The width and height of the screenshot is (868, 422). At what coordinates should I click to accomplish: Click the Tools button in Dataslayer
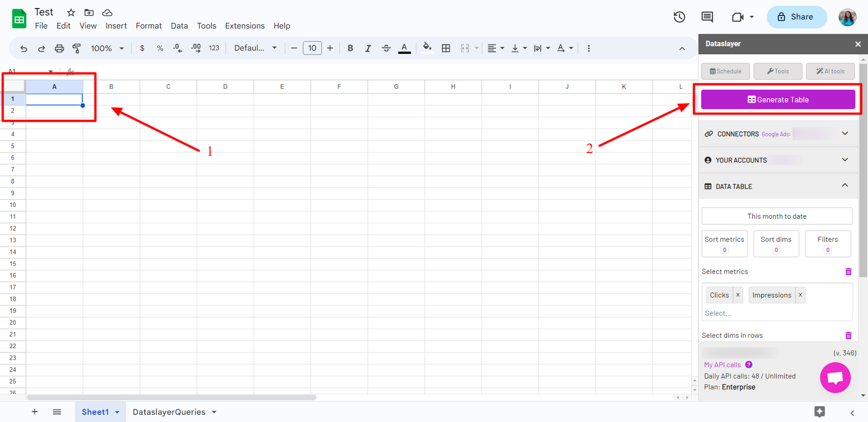[778, 71]
